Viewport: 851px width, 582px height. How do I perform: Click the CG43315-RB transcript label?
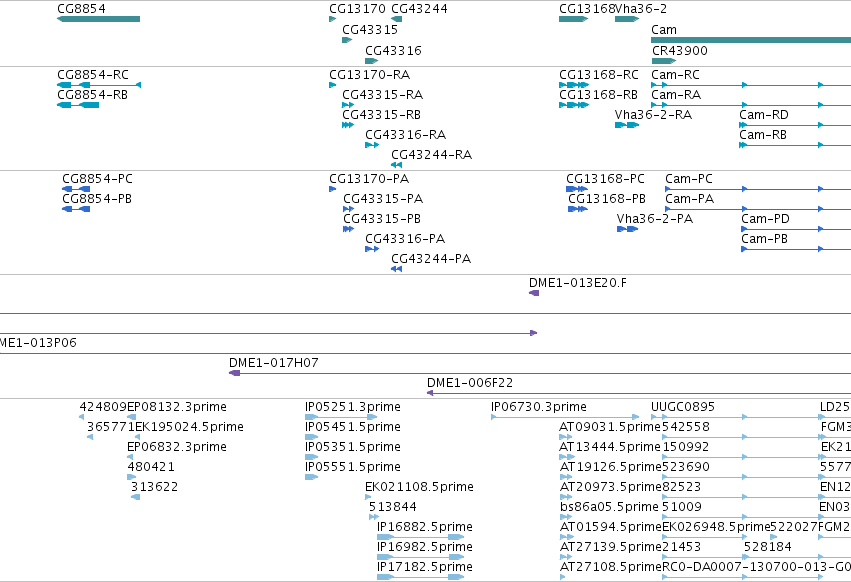point(382,115)
